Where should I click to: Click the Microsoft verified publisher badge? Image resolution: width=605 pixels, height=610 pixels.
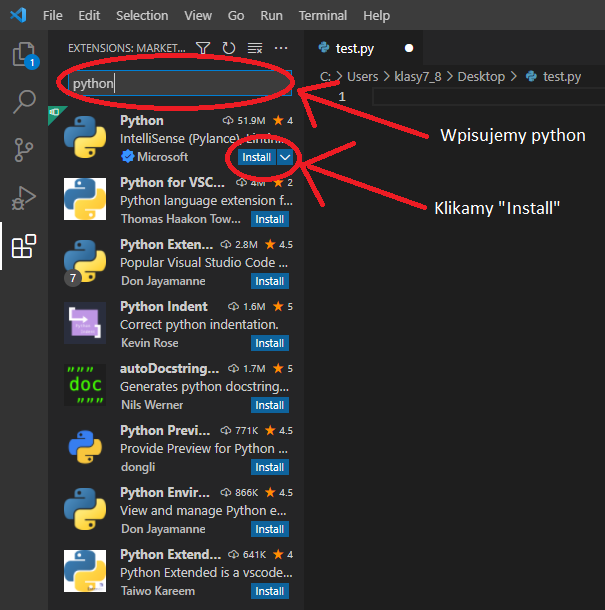[x=127, y=157]
